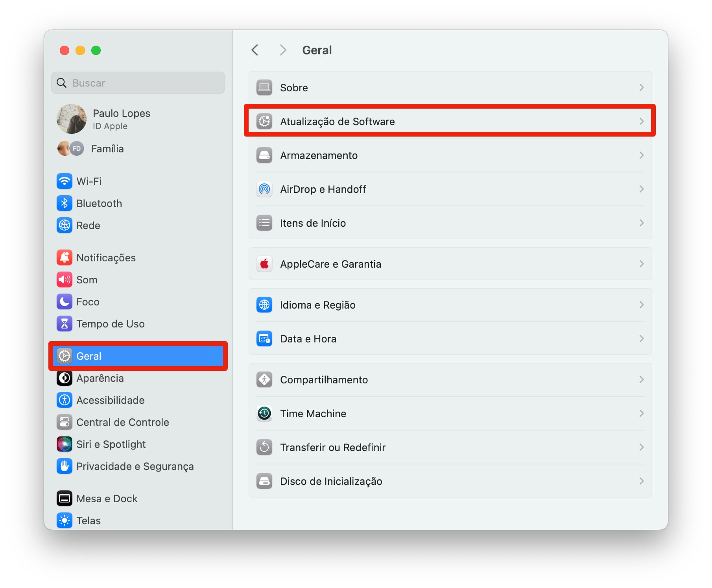Select the Tempo de Uso hourglass icon
Screen dimensions: 712x588
click(x=64, y=324)
